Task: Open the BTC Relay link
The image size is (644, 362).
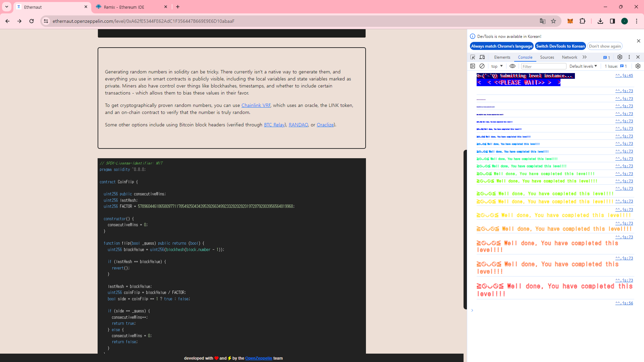Action: pyautogui.click(x=274, y=125)
